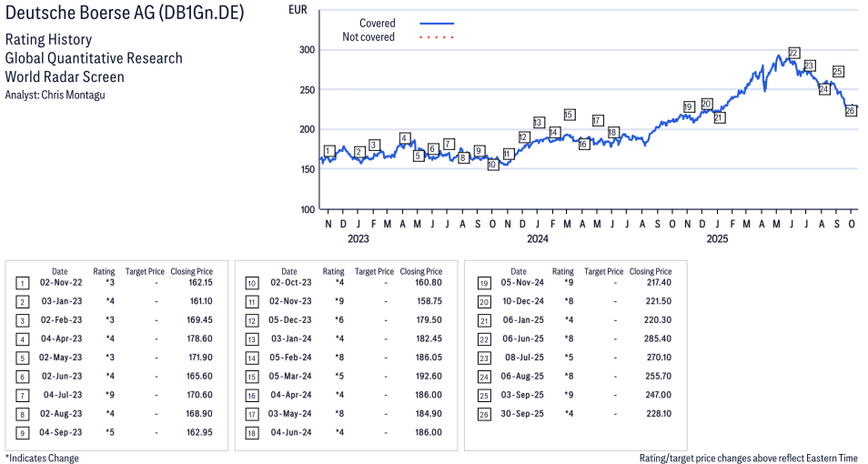Click the Deutsche Boerse AG title
The height and width of the screenshot is (464, 868).
point(125,15)
